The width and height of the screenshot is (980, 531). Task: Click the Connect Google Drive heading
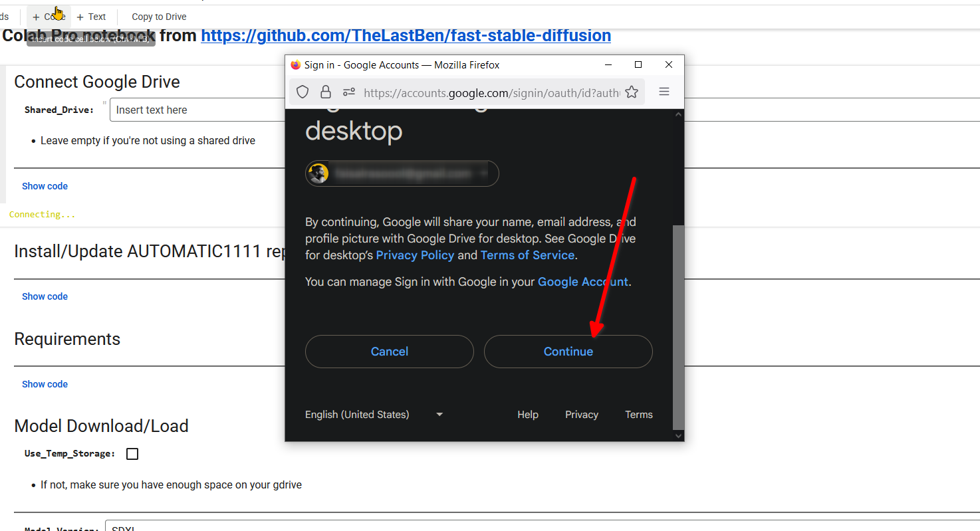point(97,82)
